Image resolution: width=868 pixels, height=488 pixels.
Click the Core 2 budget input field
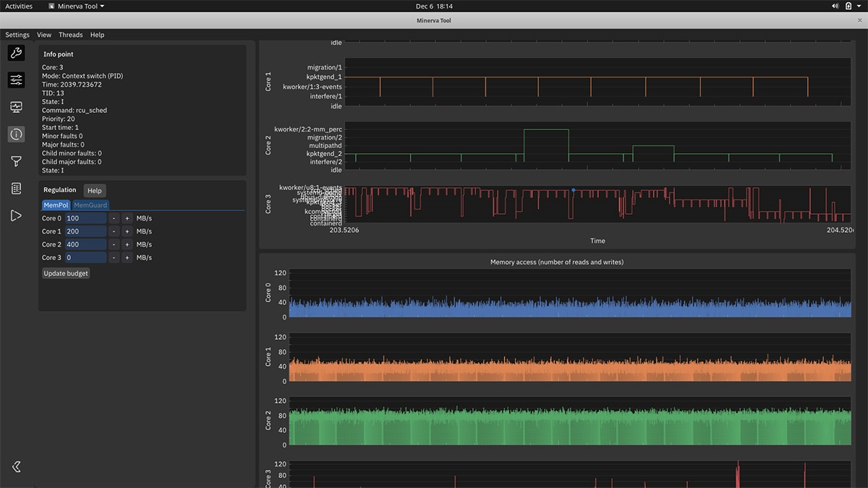pos(85,244)
